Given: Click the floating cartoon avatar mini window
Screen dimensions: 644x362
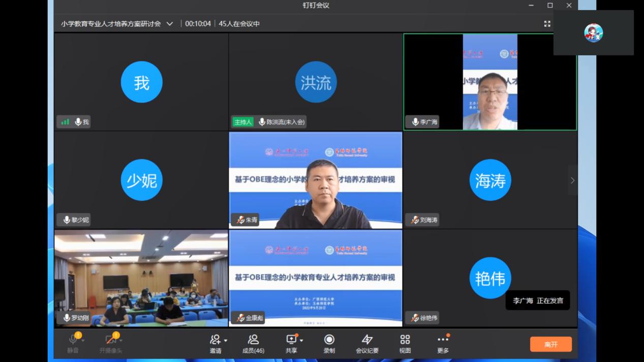Looking at the screenshot, I should (593, 32).
